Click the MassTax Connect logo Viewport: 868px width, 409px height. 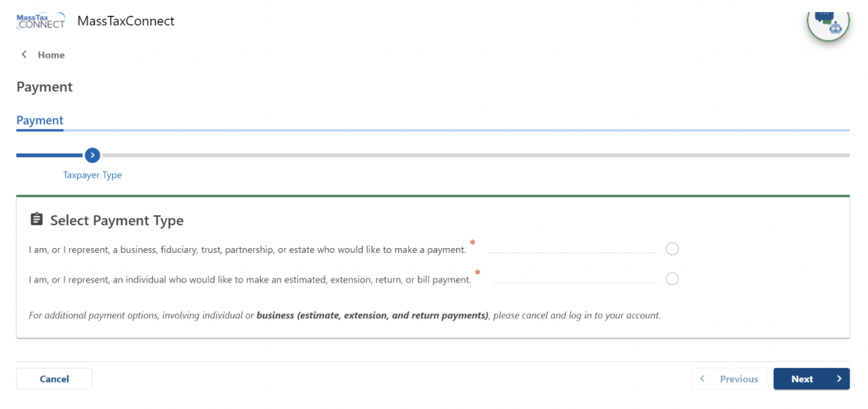(40, 21)
